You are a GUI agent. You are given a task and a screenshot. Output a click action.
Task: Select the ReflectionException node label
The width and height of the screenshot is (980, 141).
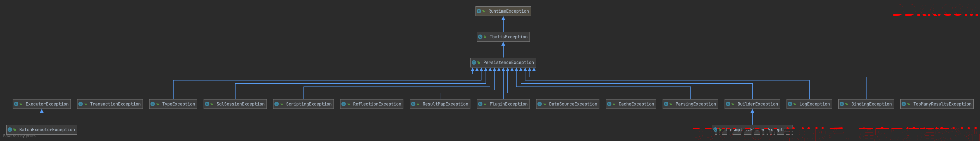(x=377, y=104)
